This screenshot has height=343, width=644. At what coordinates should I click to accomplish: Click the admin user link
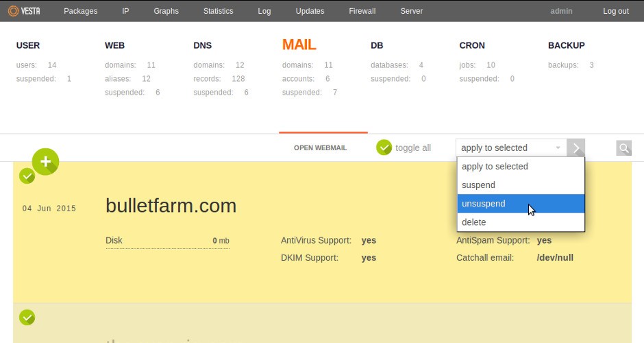(561, 11)
